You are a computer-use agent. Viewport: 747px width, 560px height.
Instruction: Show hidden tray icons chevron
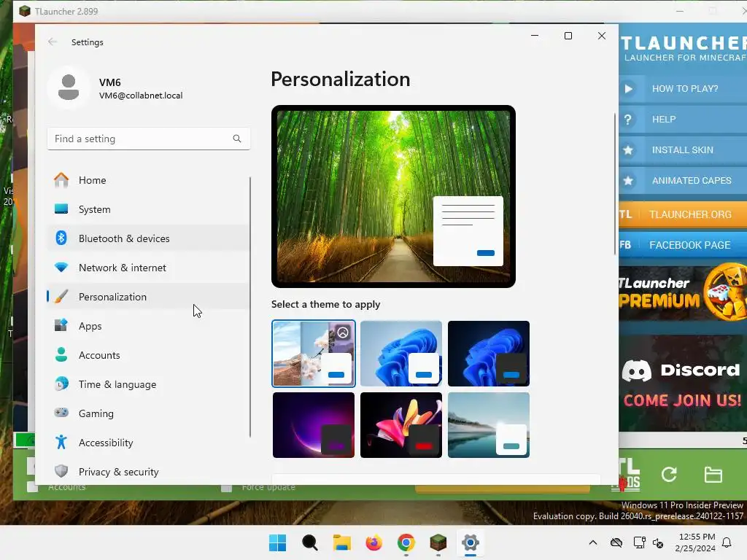(592, 542)
